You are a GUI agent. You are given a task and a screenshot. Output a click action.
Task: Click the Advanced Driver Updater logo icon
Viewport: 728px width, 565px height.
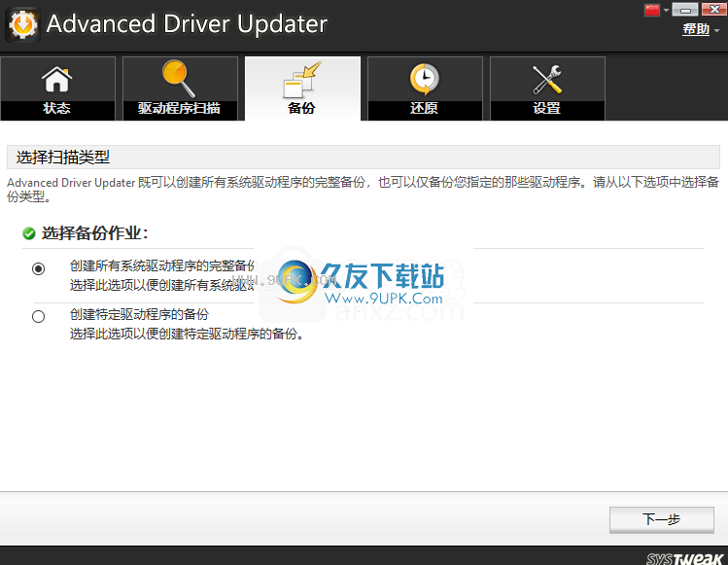point(22,24)
